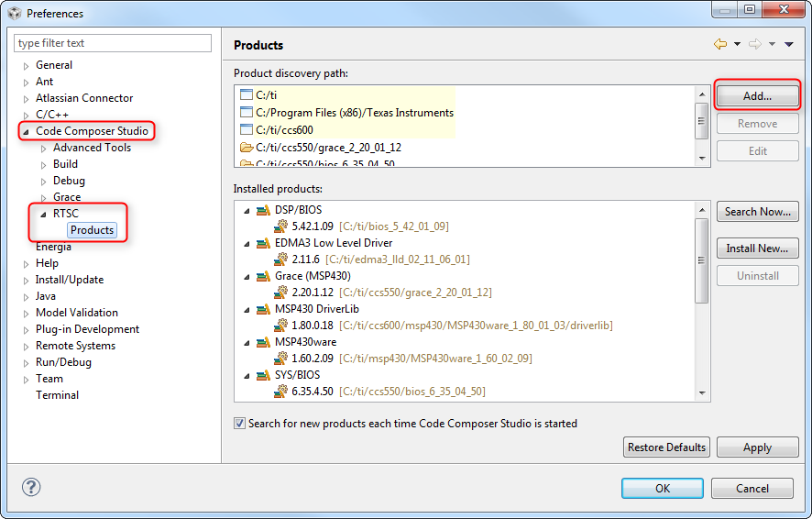The image size is (812, 519).
Task: Click the Install New... button
Action: click(758, 248)
